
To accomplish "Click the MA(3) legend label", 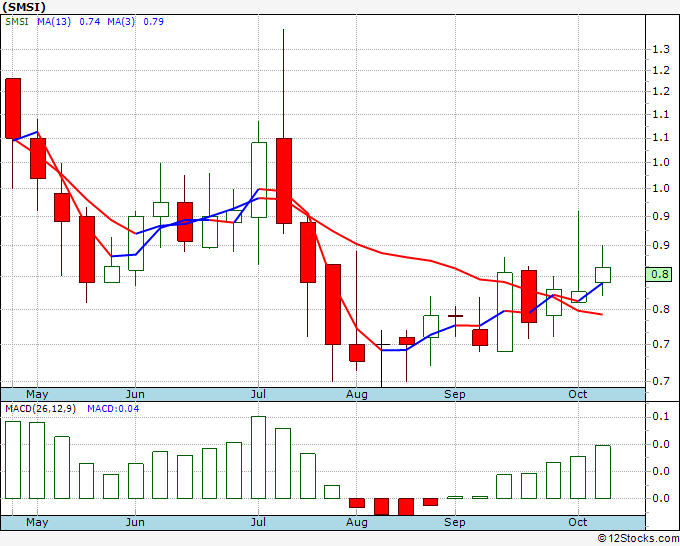I will click(121, 22).
